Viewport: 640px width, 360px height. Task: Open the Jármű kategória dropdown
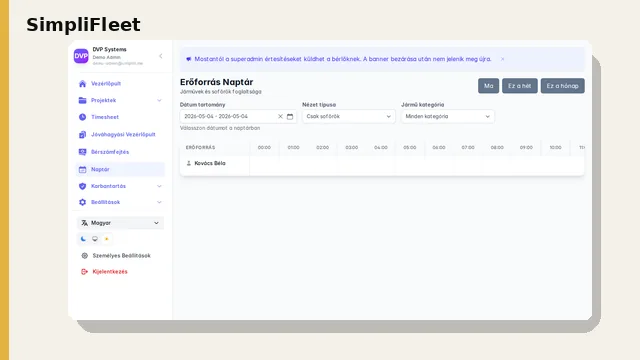point(448,116)
